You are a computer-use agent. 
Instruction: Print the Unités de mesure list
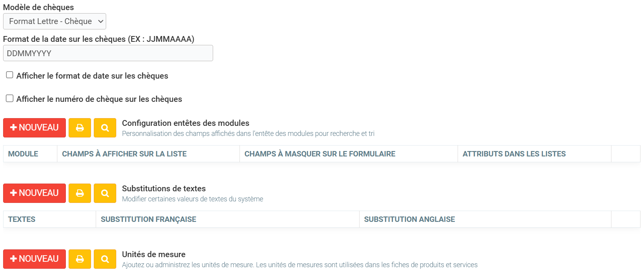[x=80, y=259]
